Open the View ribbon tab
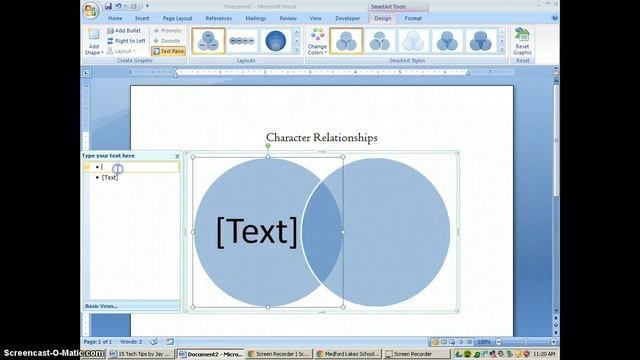Viewport: 640px width, 360px height. pyautogui.click(x=315, y=18)
